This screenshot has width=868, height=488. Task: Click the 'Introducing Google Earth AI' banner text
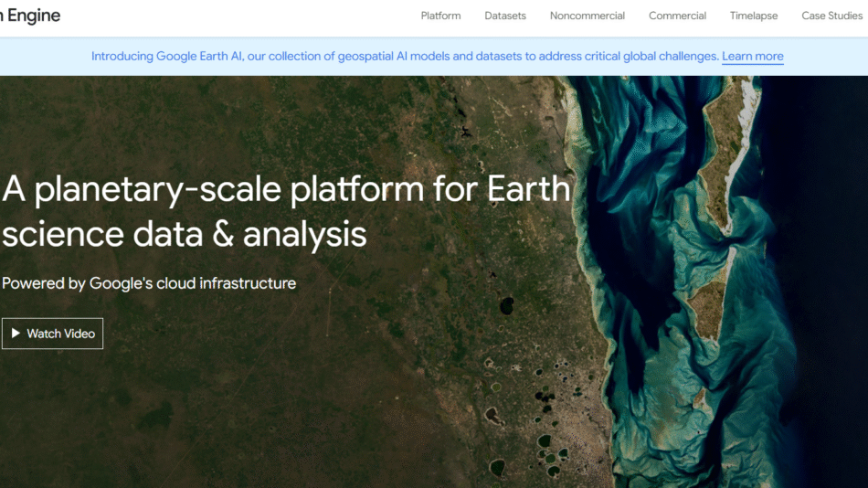click(405, 57)
